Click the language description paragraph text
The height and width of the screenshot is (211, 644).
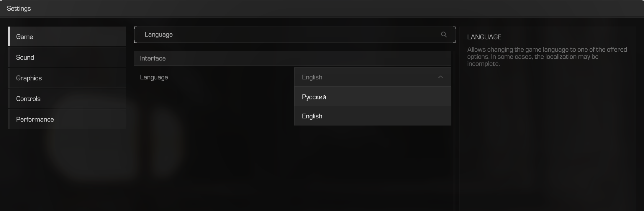pyautogui.click(x=547, y=57)
